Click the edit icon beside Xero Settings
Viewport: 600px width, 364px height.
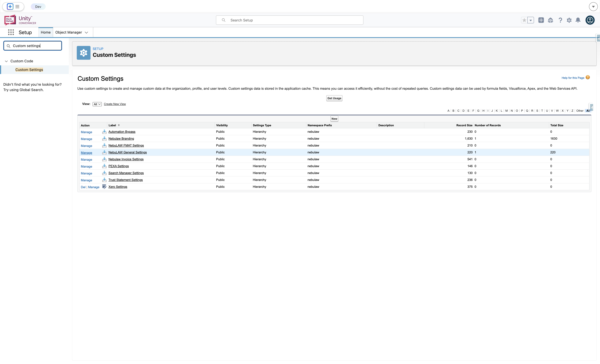(x=104, y=187)
